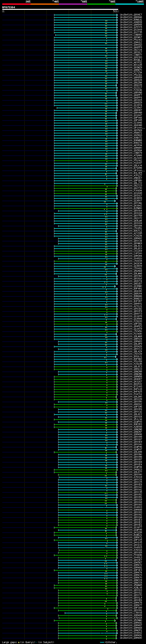Select the last hit UniRef100_Q9M490
The width and height of the screenshot is (146, 644).
[x=131, y=638]
